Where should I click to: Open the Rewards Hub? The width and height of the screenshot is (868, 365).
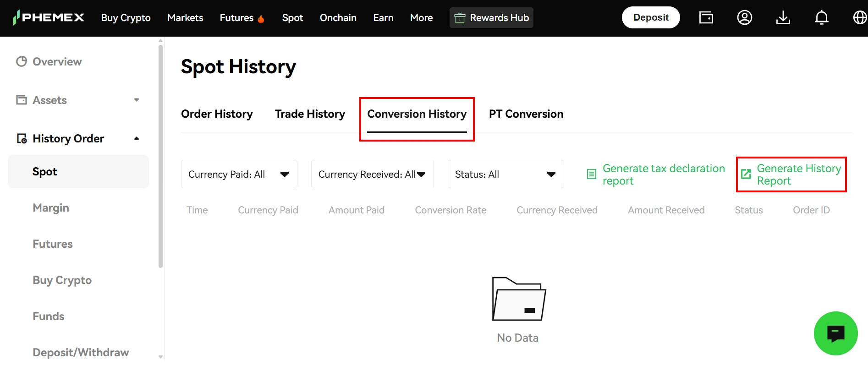(x=491, y=17)
